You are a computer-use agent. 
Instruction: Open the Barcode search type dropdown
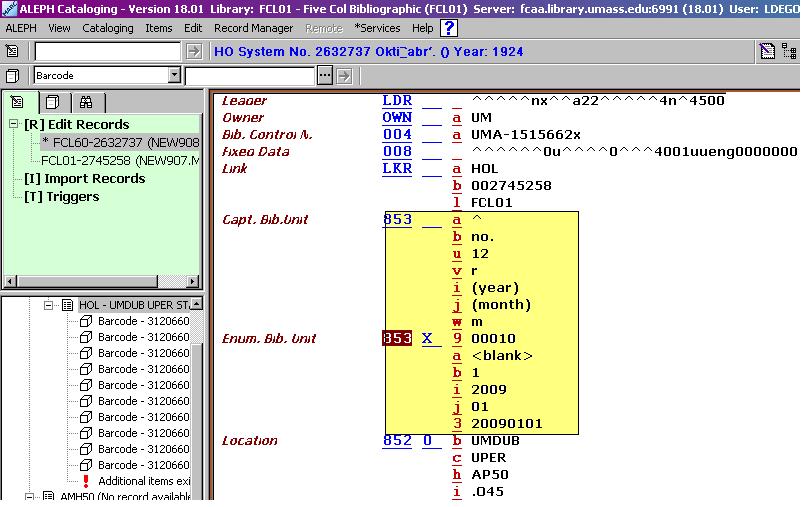(174, 75)
